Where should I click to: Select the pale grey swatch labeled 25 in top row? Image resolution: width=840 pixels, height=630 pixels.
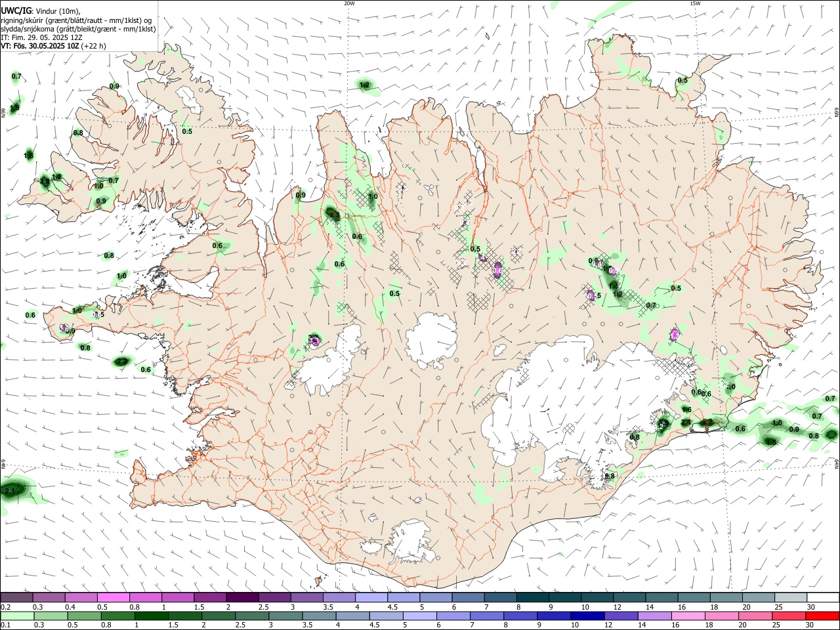coord(790,598)
